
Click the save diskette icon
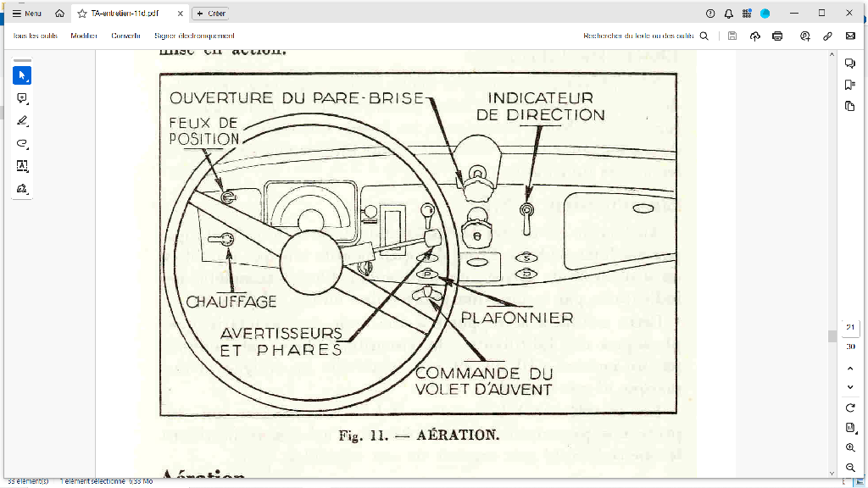click(x=732, y=36)
